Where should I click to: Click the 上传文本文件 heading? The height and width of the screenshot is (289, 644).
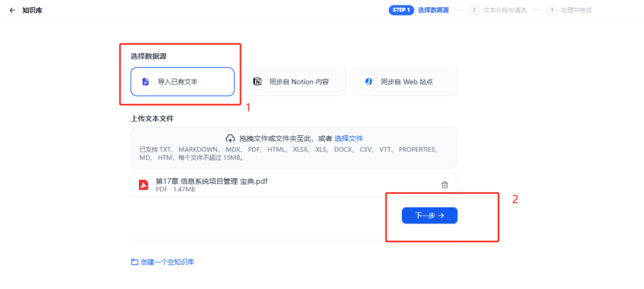tap(152, 119)
